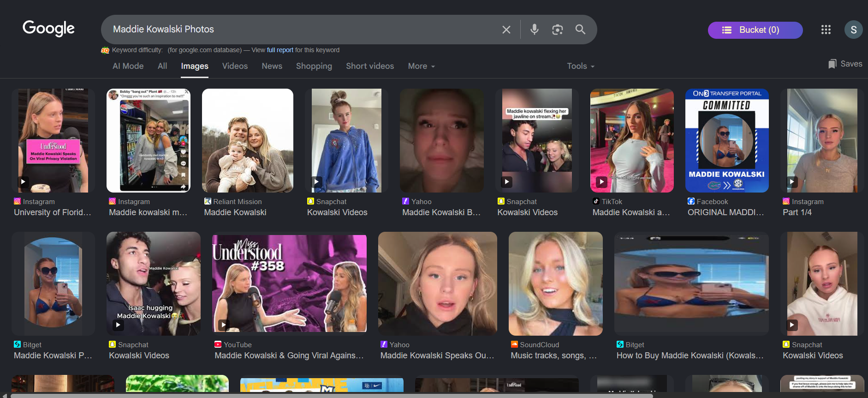Open the Reliant Mission family photo thumbnail
The width and height of the screenshot is (868, 398).
click(248, 140)
